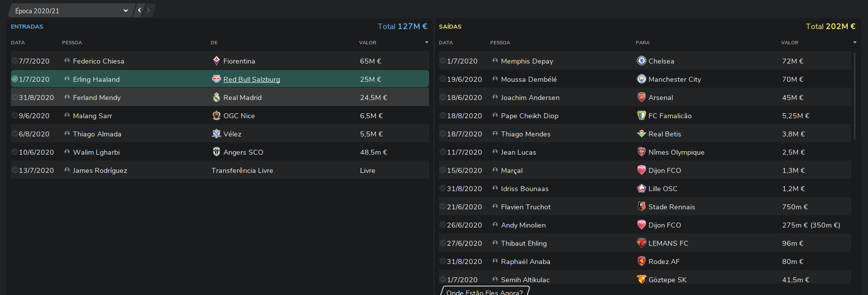This screenshot has width=868, height=295.
Task: Click Total 202M € outgoing summary
Action: pos(831,26)
